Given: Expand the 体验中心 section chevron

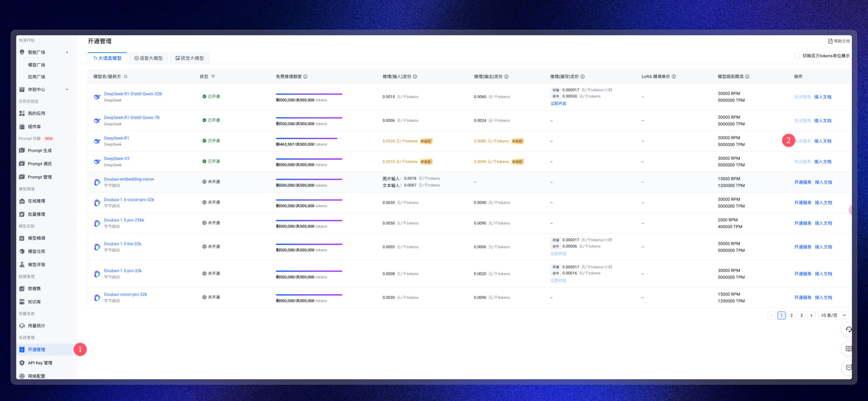Looking at the screenshot, I should tap(67, 90).
